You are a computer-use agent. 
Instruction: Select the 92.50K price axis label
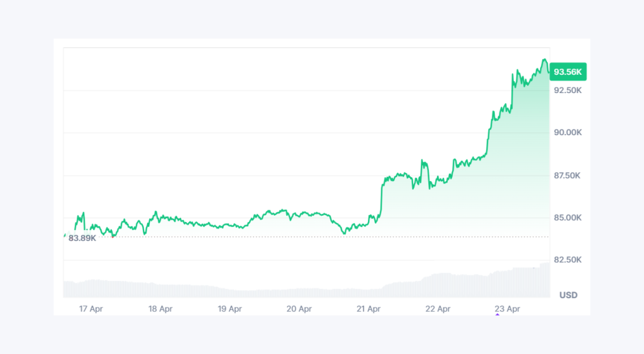pos(568,91)
